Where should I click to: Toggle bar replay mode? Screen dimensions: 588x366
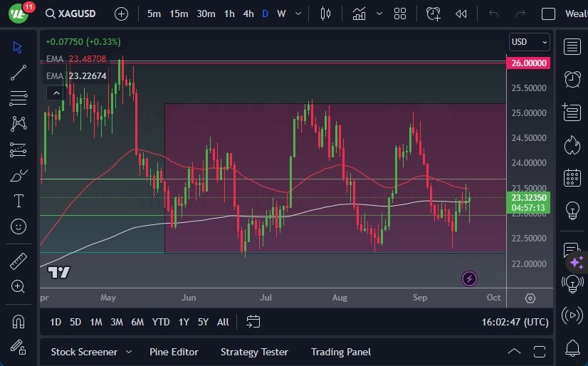click(x=461, y=14)
